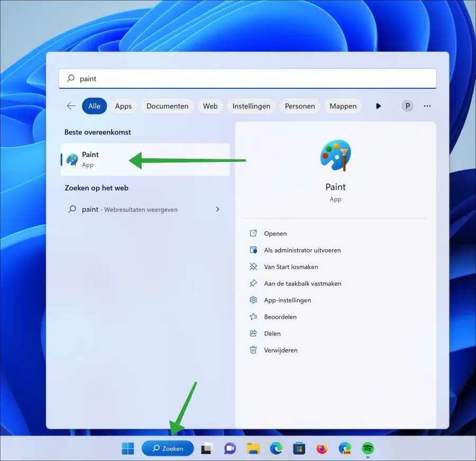The image size is (476, 461).
Task: Click the Beoordelen star icon
Action: coord(253,317)
